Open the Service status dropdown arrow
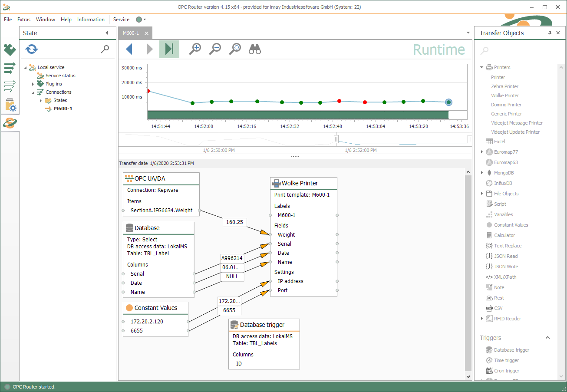This screenshot has height=392, width=567. [145, 20]
